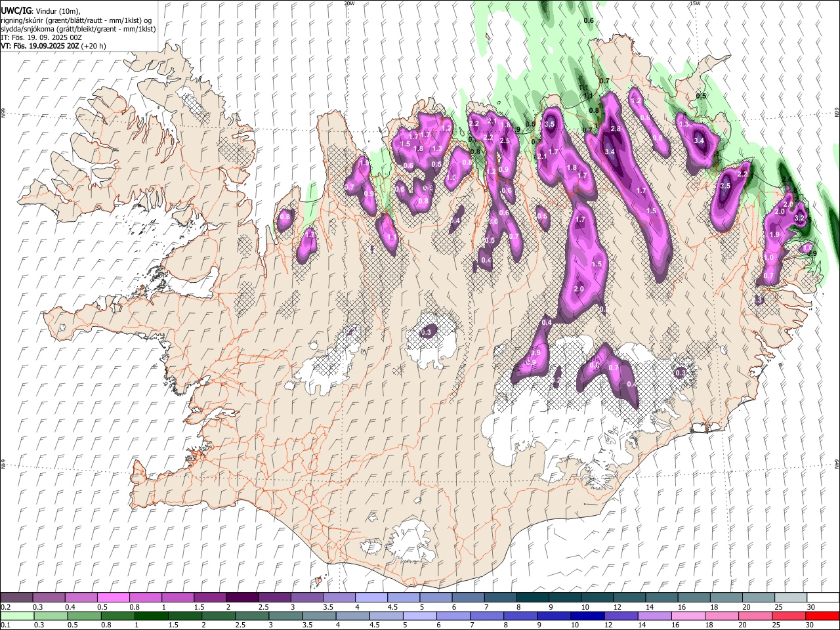Click the '20W' longitude label at the top edge
The image size is (840, 630).
[349, 3]
